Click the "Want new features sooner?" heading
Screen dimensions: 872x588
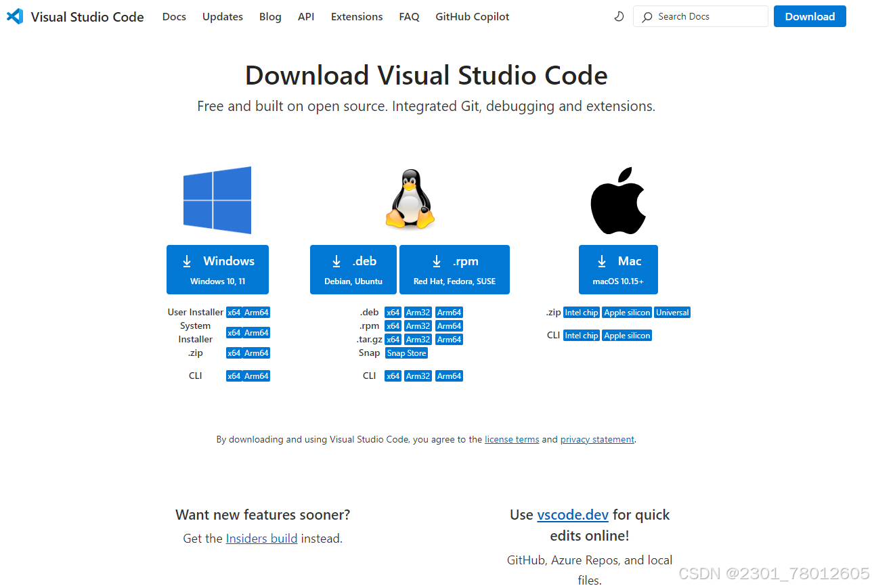click(x=263, y=515)
